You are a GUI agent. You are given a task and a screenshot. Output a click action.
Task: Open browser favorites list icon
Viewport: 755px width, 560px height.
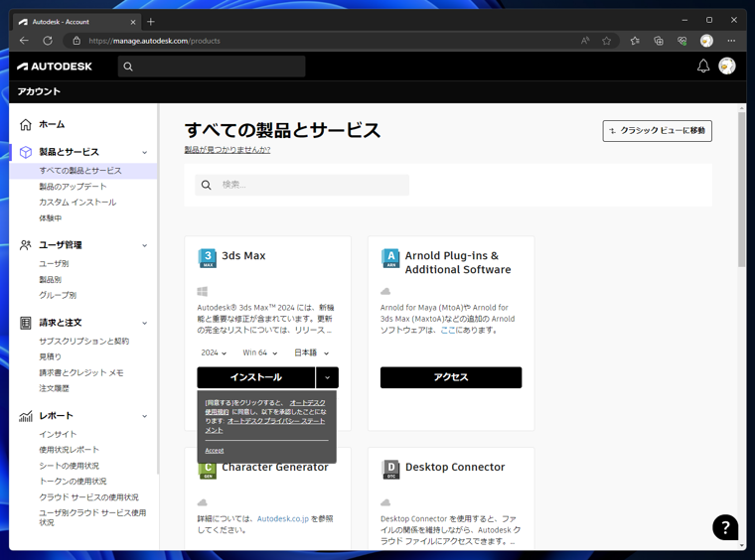click(635, 41)
